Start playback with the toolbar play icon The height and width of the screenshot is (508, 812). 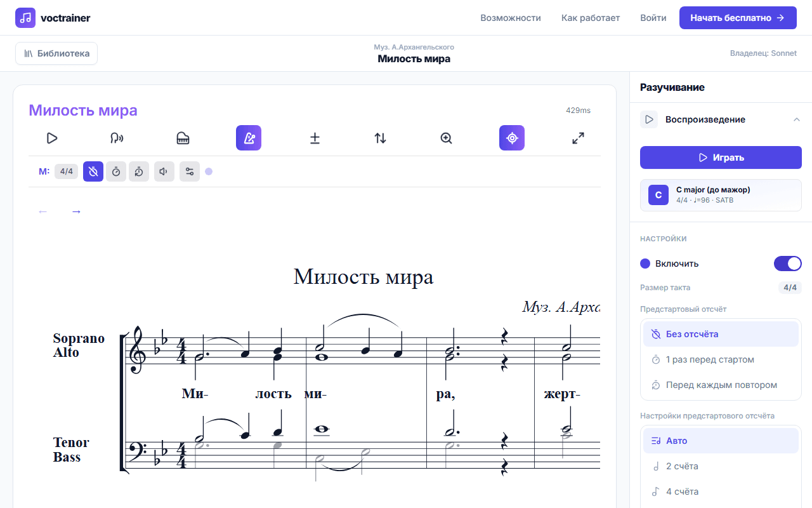52,138
